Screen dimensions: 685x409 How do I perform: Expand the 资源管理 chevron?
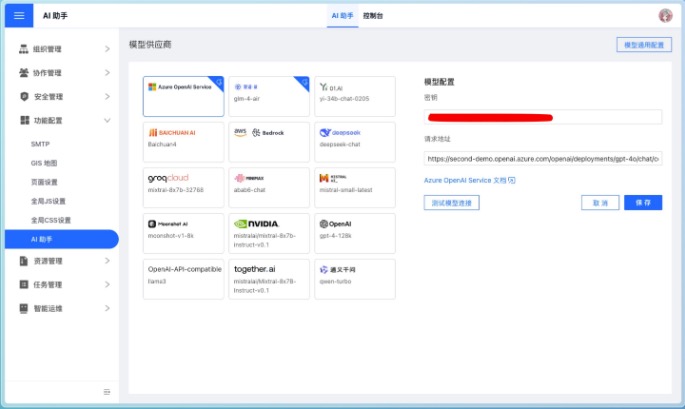tap(107, 261)
